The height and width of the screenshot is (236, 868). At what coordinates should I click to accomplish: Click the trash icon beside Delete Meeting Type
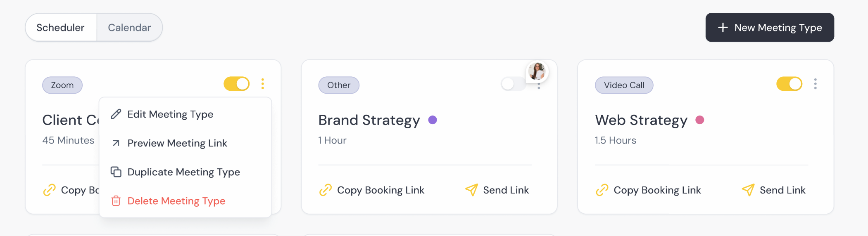pos(116,201)
